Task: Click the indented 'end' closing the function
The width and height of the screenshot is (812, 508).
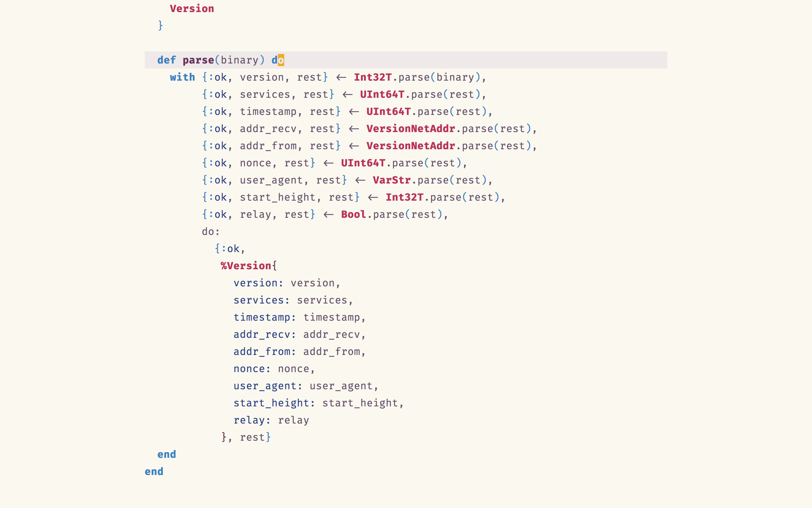Action: 167,454
